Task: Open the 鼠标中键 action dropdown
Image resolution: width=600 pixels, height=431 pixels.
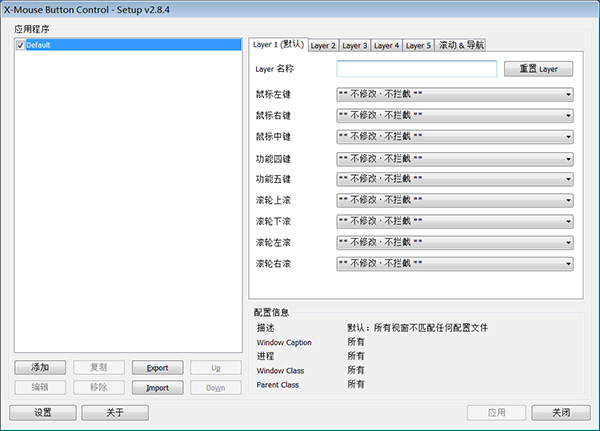Action: [x=455, y=137]
